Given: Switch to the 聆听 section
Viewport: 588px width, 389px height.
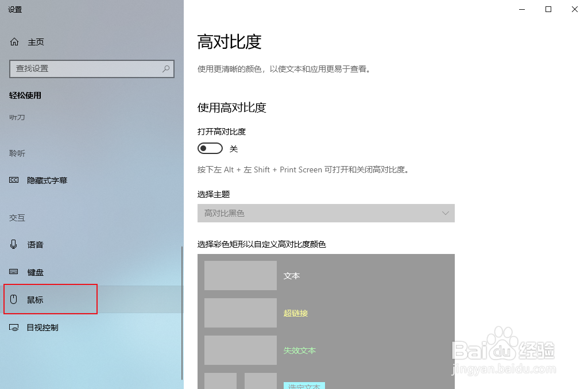Looking at the screenshot, I should pos(17,153).
